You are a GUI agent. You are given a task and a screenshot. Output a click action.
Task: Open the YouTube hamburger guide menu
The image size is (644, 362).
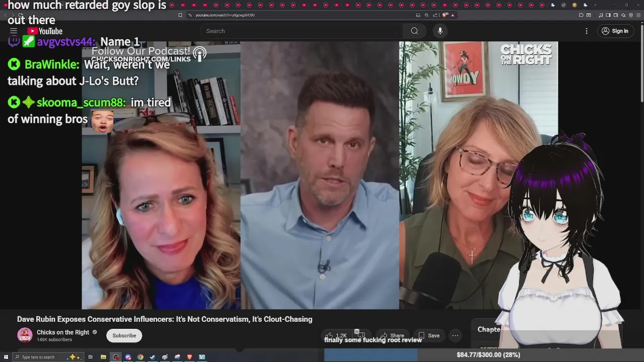[x=14, y=31]
